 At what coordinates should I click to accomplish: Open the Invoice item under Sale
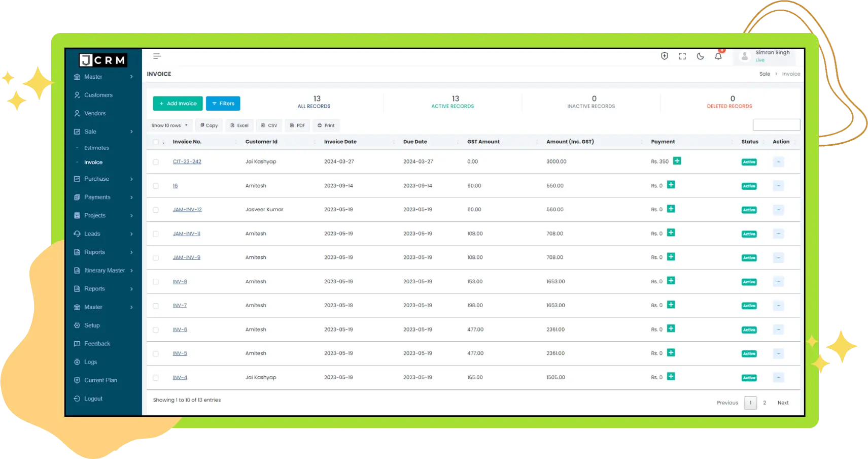tap(93, 162)
